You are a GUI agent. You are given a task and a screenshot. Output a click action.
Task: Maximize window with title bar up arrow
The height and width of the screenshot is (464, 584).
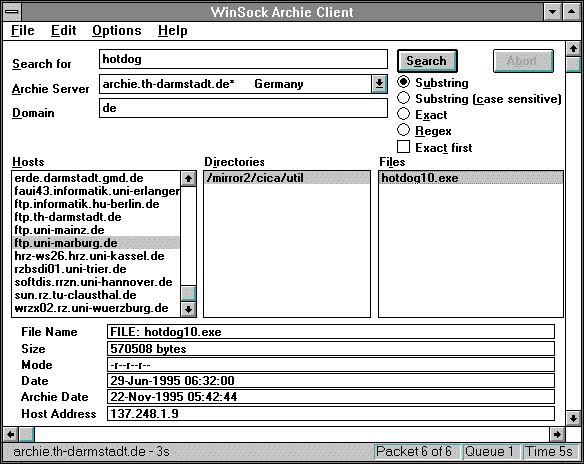[571, 12]
